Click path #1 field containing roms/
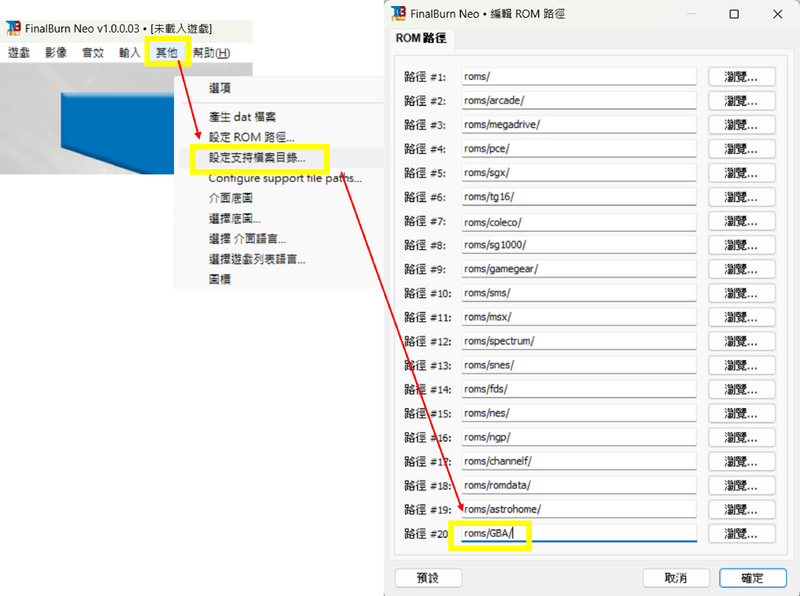Screen dimensions: 800x596 pyautogui.click(x=579, y=77)
